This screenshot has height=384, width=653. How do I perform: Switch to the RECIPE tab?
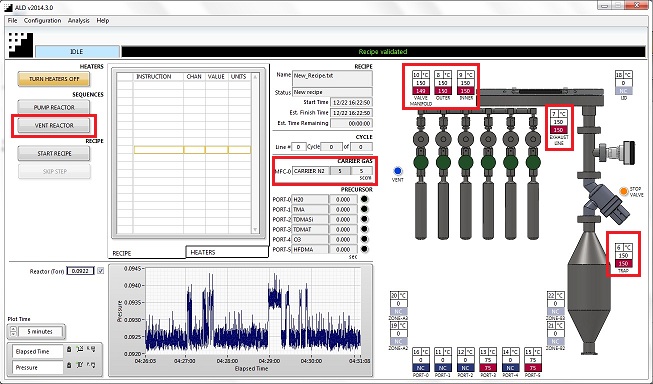pyautogui.click(x=148, y=253)
